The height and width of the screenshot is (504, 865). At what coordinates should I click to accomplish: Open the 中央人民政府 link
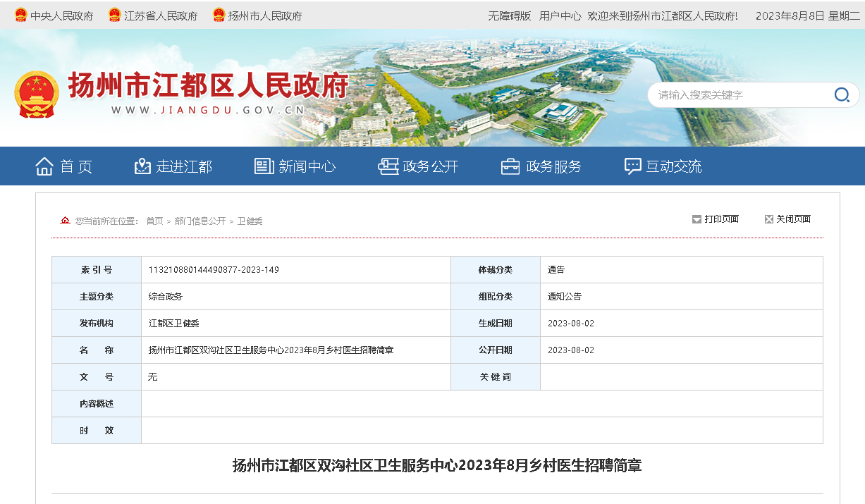(x=61, y=16)
